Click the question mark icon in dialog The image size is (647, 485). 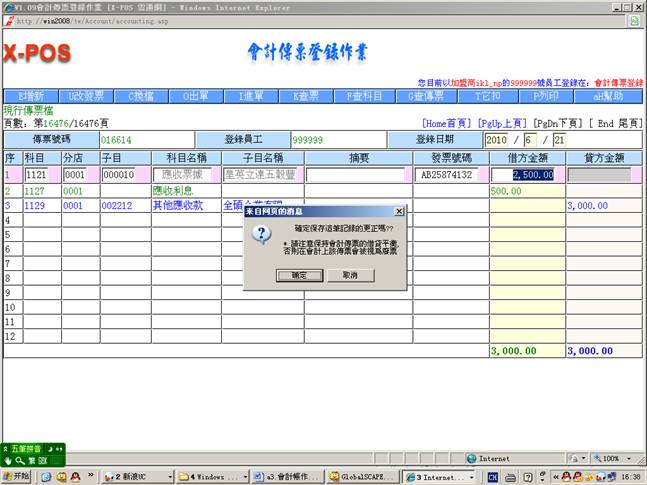[x=262, y=233]
